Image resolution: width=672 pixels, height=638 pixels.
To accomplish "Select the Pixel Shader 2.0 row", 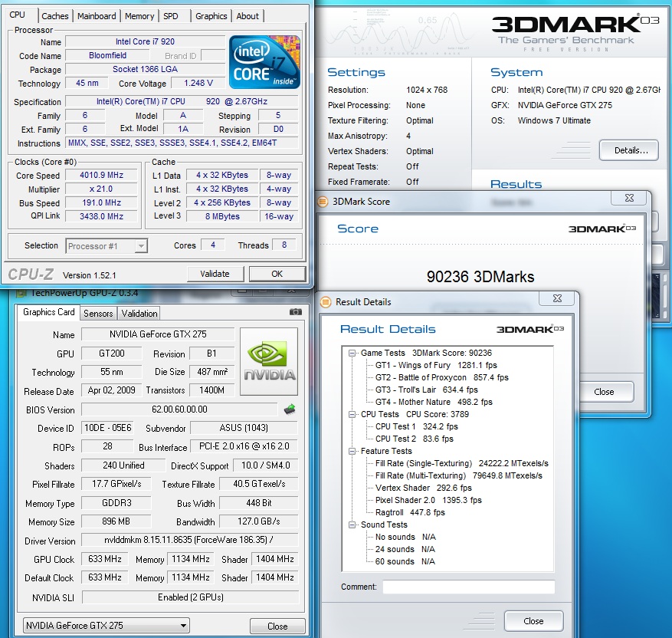I will (428, 501).
